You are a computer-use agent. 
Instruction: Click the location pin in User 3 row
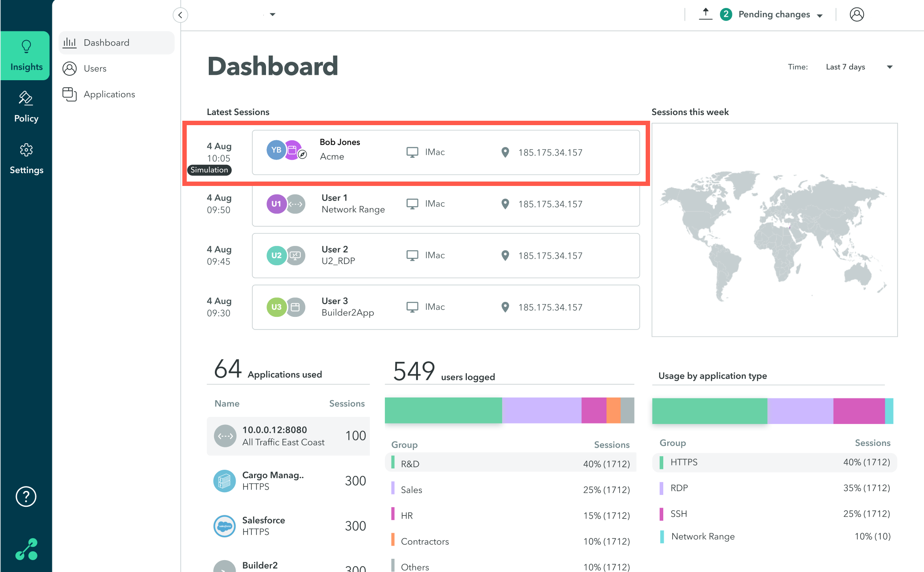pyautogui.click(x=505, y=307)
